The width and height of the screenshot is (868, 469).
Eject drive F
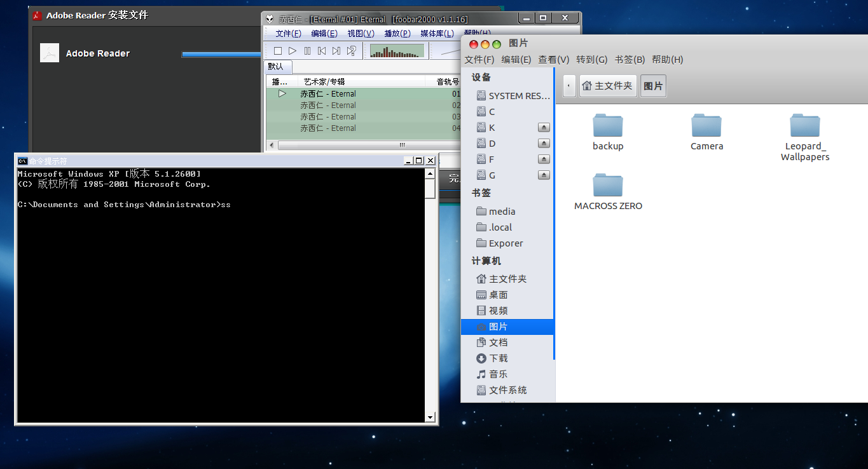tap(544, 160)
